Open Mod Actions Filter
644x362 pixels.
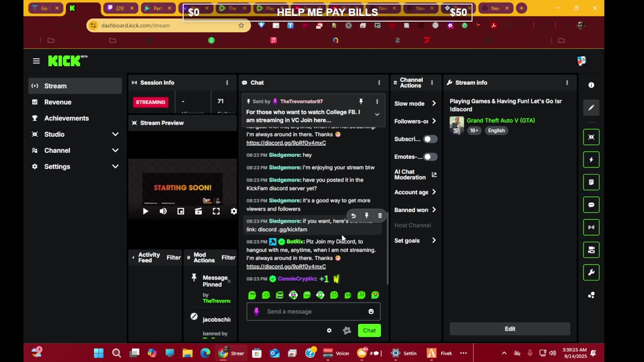click(228, 257)
